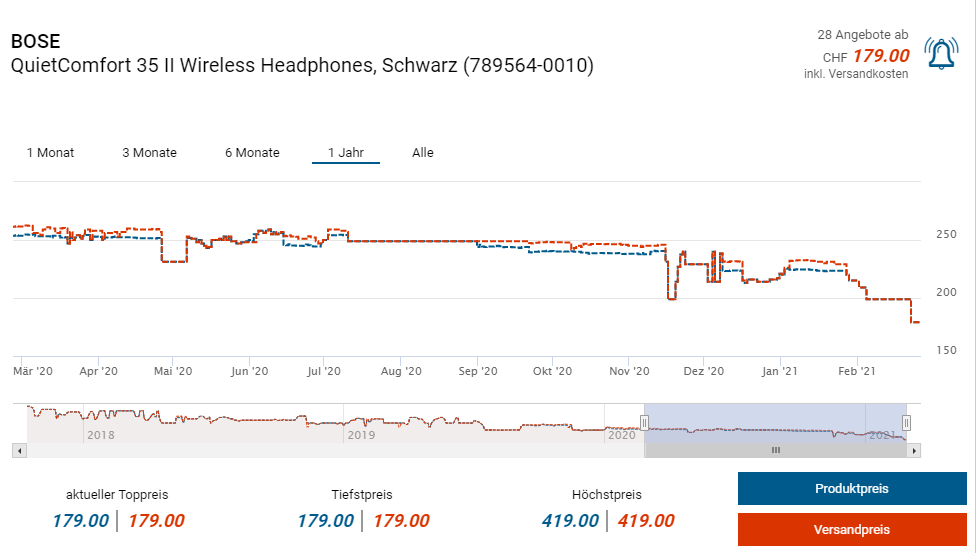Click the Höchstpreis 419.00 blue value
The height and width of the screenshot is (553, 976).
[x=570, y=520]
